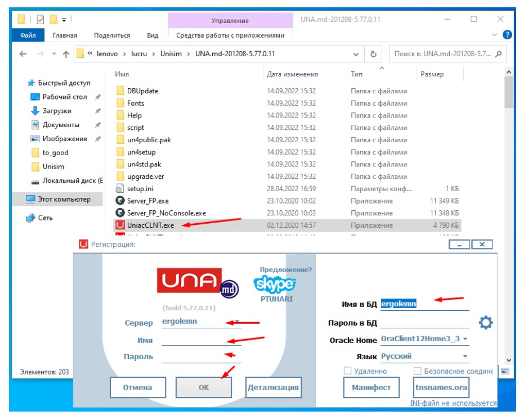Click the OK button
The height and width of the screenshot is (420, 528).
204,387
